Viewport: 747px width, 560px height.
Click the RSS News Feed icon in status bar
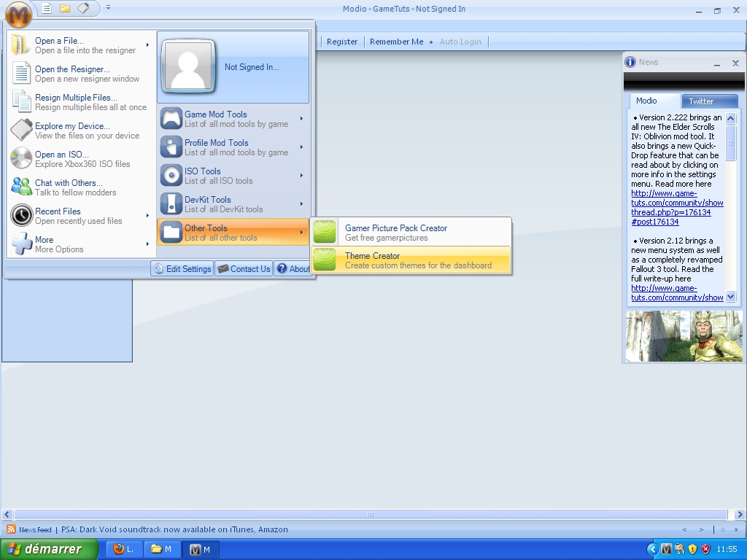tap(11, 529)
